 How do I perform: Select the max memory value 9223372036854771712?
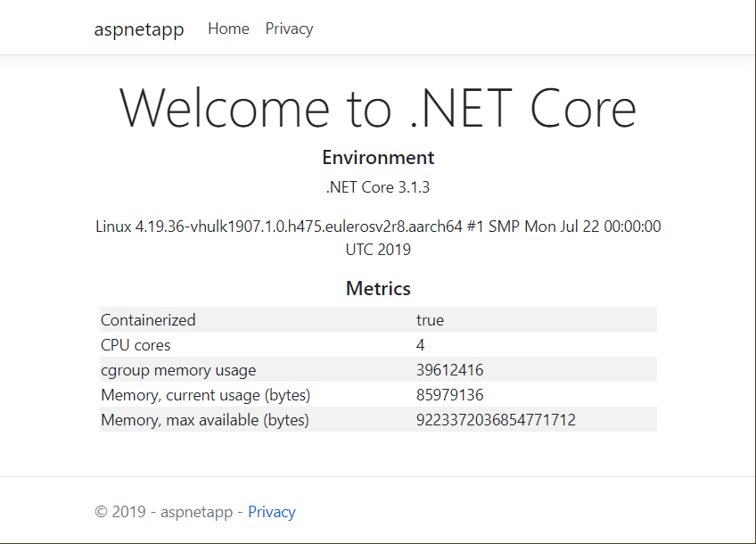coord(496,420)
